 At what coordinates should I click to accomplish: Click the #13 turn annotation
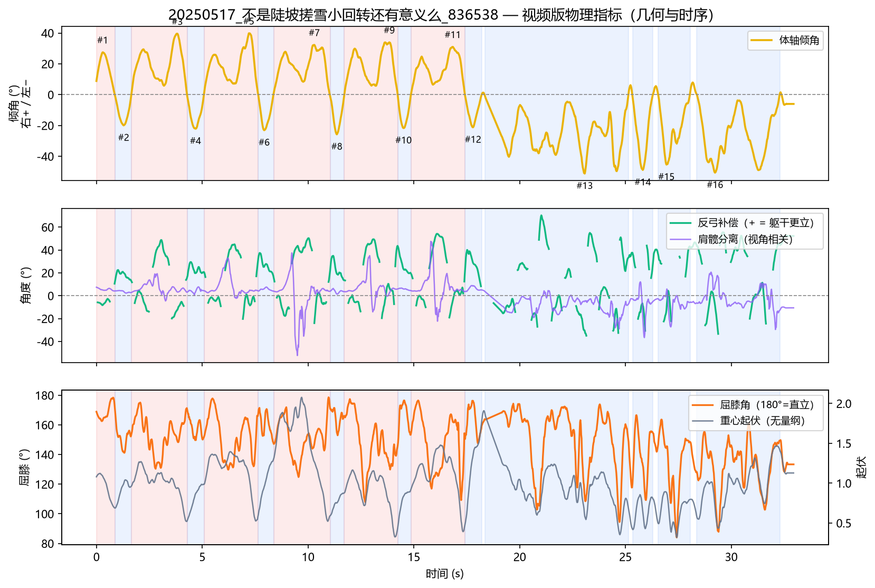coord(584,186)
